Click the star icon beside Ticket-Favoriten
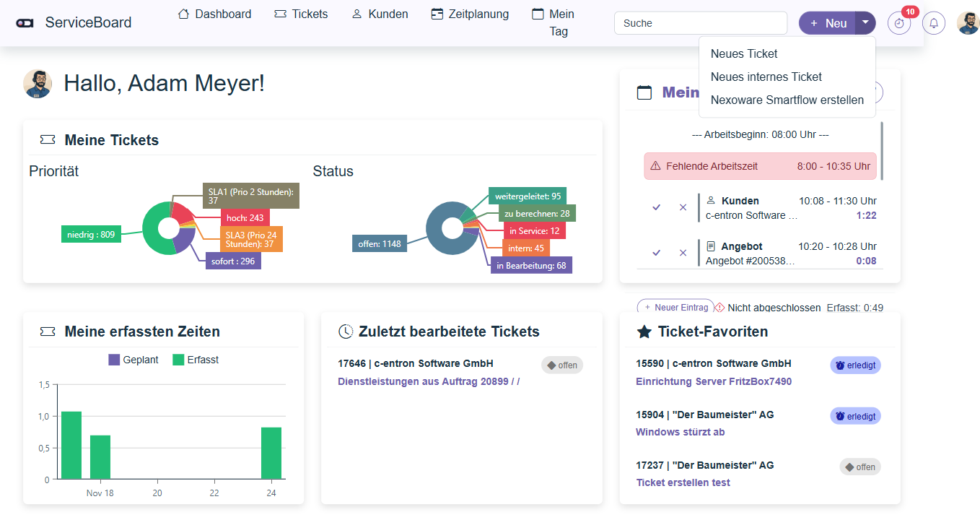The image size is (980, 520). coord(644,331)
